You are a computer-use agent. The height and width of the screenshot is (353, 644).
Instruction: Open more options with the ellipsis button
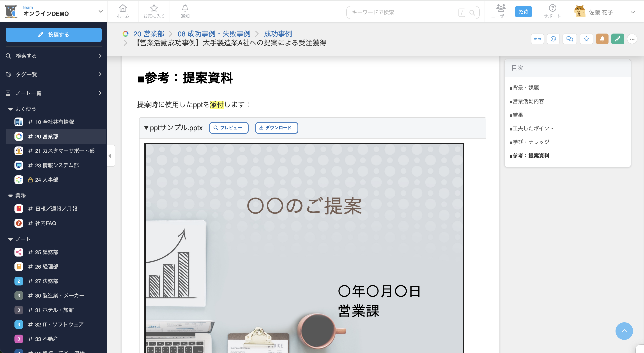click(632, 39)
